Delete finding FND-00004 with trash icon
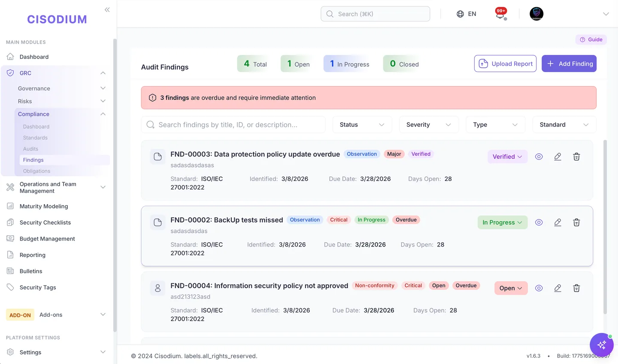The image size is (618, 364). tap(576, 288)
